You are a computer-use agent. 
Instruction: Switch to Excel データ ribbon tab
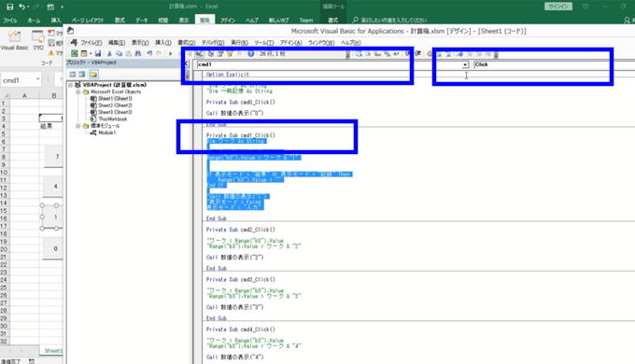(x=142, y=20)
